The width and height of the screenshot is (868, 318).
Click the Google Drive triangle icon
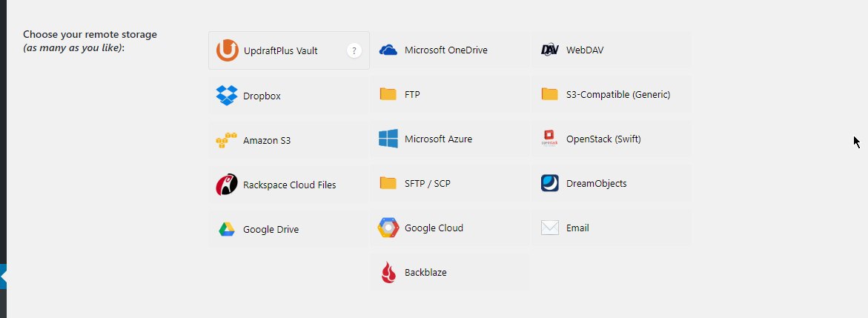point(226,229)
